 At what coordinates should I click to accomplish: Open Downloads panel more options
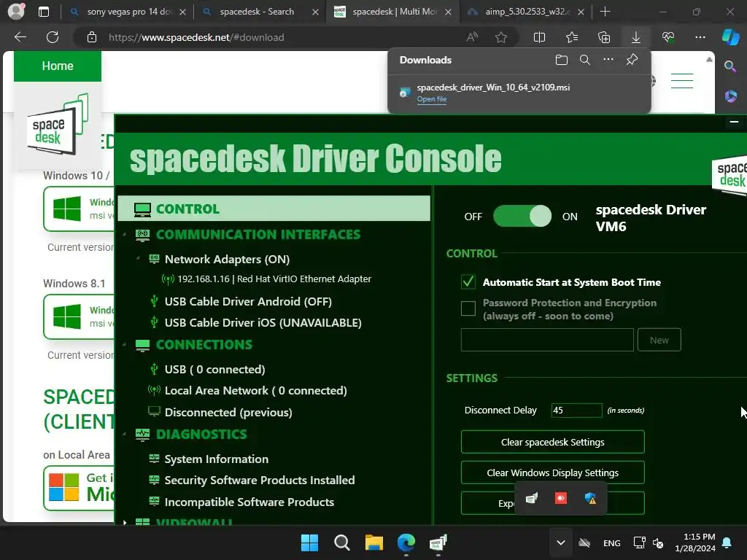point(608,60)
